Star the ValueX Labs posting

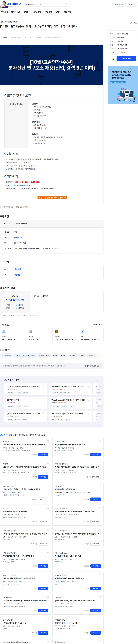pos(88,400)
